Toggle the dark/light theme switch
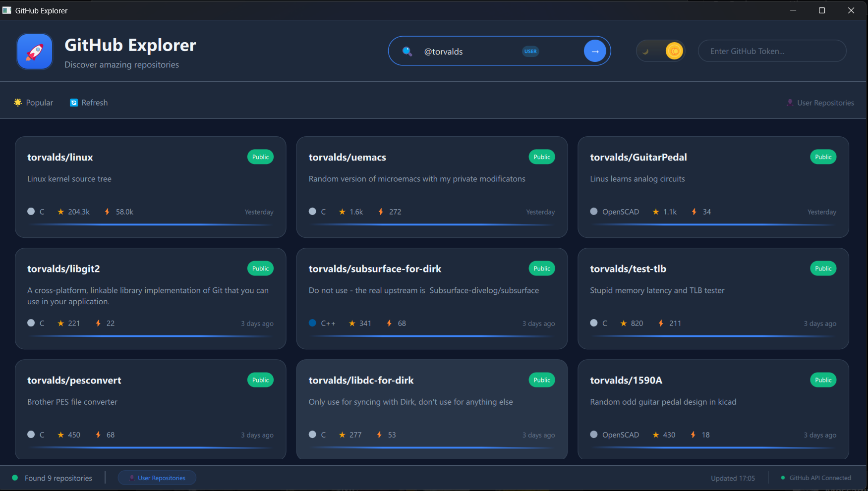868x491 pixels. click(x=660, y=51)
